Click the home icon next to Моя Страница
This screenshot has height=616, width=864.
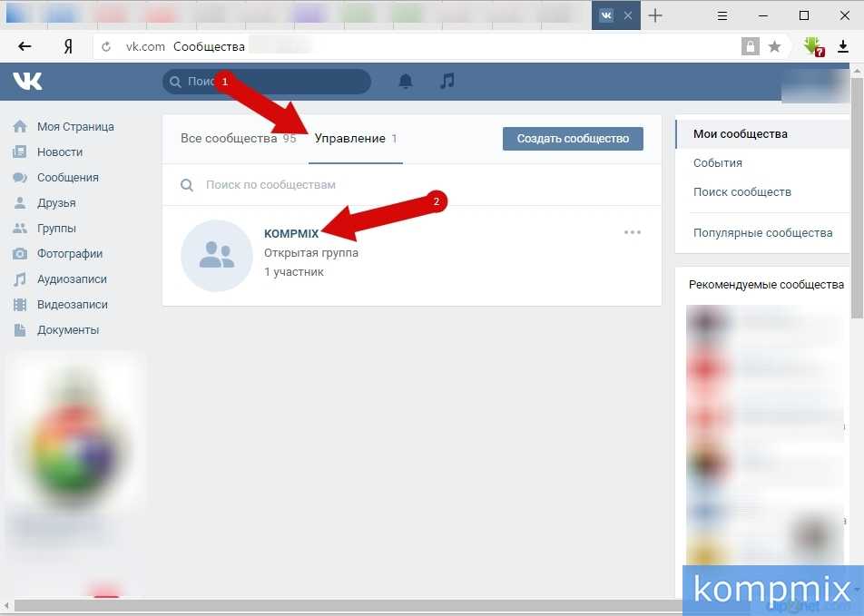point(20,127)
